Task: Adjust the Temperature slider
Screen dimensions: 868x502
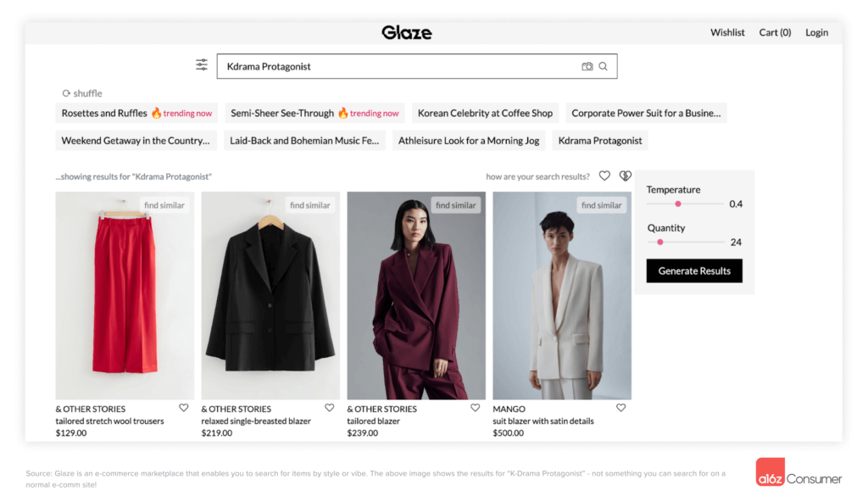Action: (x=678, y=204)
